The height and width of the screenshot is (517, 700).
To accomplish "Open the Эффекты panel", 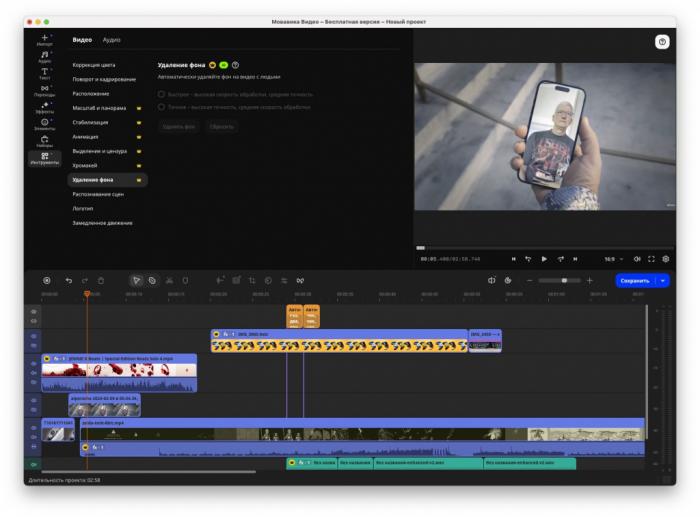I will point(44,107).
